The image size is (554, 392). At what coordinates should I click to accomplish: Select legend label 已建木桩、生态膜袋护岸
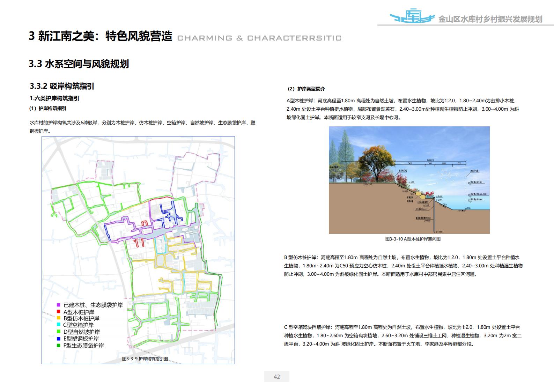[93, 305]
